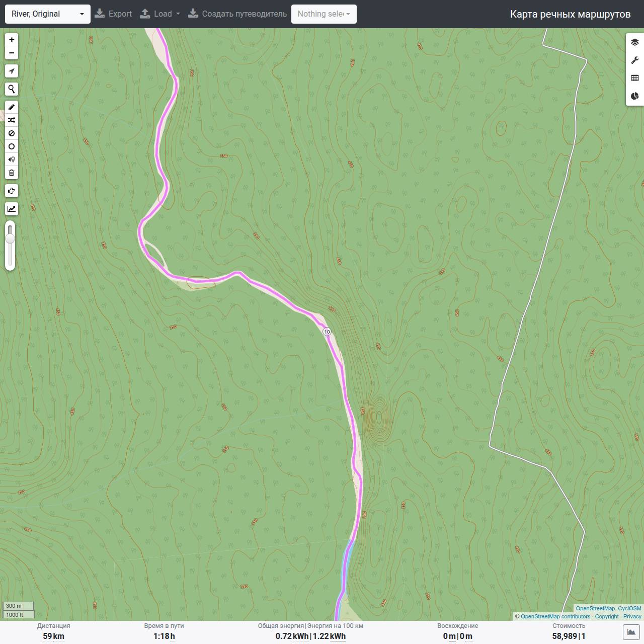Select the no-go area prohibition icon
644x644 pixels.
[x=12, y=133]
